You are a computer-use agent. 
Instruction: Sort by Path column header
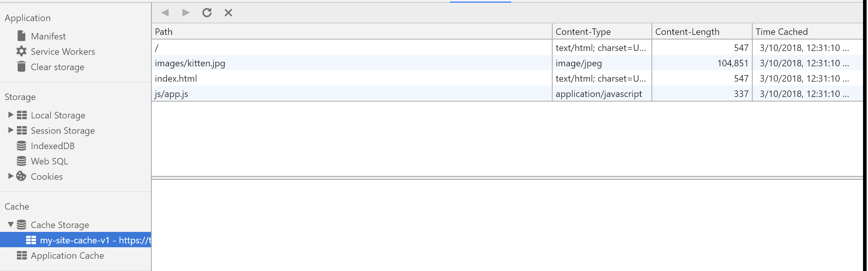click(352, 31)
